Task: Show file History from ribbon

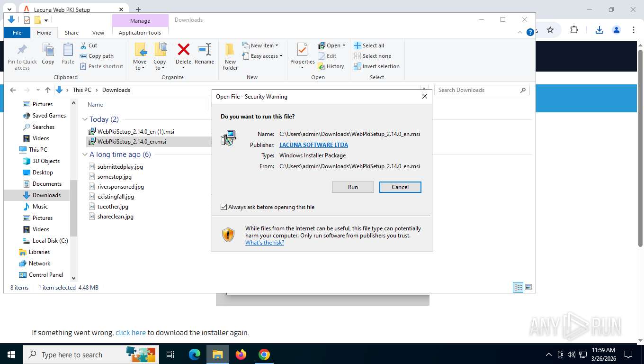Action: tap(331, 66)
